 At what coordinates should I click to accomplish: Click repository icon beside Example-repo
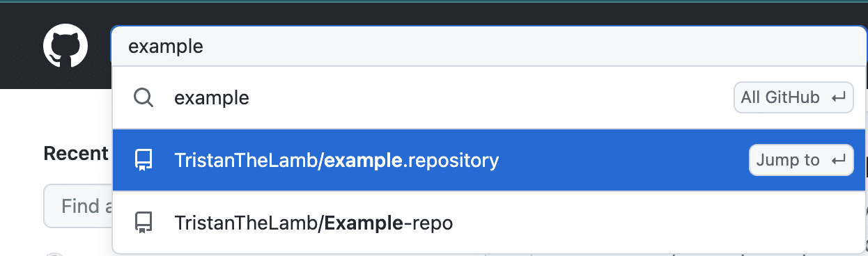pos(144,223)
